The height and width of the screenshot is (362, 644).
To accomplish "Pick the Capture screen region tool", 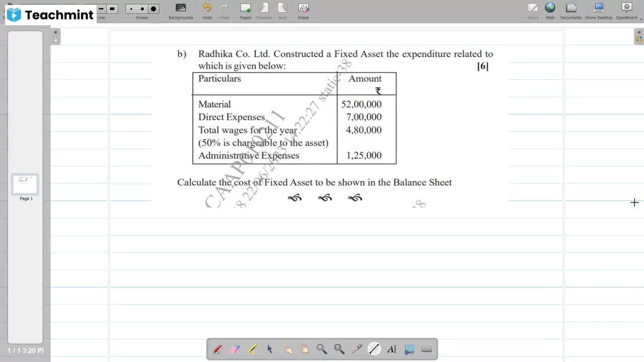I will pos(409,349).
